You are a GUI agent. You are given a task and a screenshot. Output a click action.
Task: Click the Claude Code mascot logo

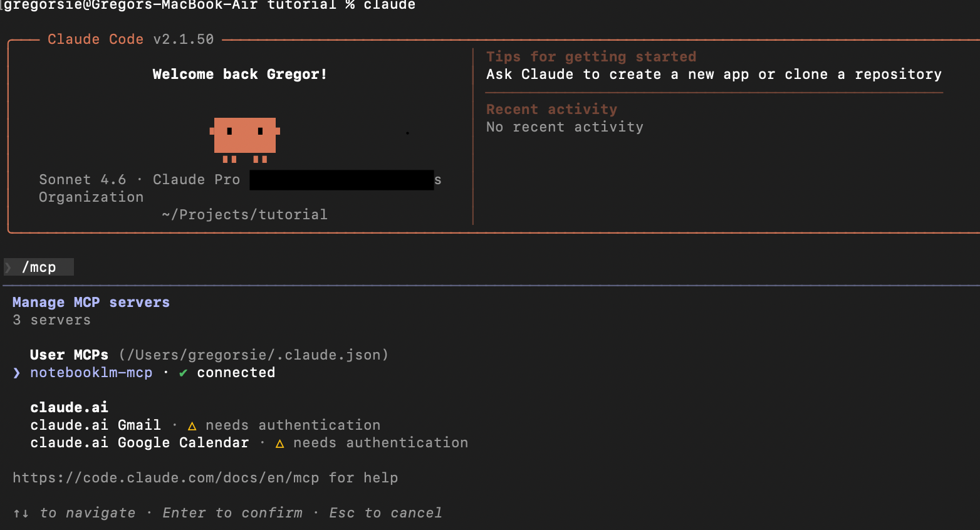tap(244, 135)
